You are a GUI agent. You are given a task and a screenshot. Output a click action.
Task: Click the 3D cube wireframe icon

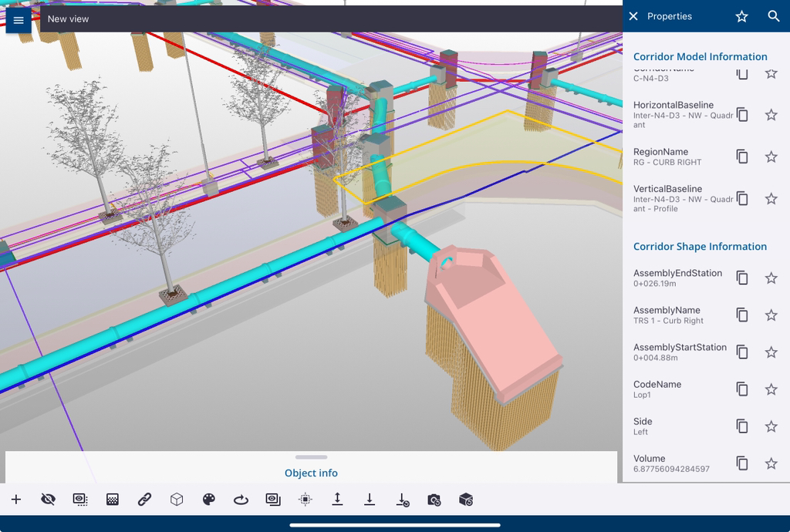177,500
